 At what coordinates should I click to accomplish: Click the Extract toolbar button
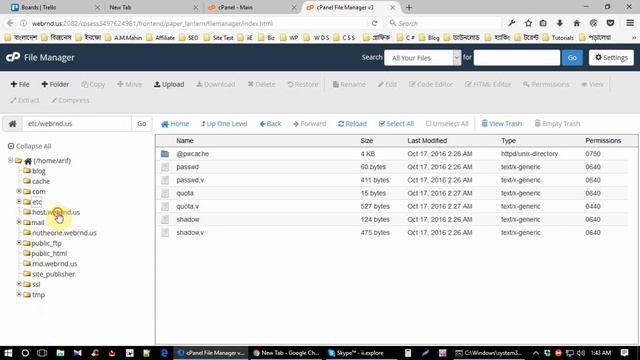tap(25, 100)
